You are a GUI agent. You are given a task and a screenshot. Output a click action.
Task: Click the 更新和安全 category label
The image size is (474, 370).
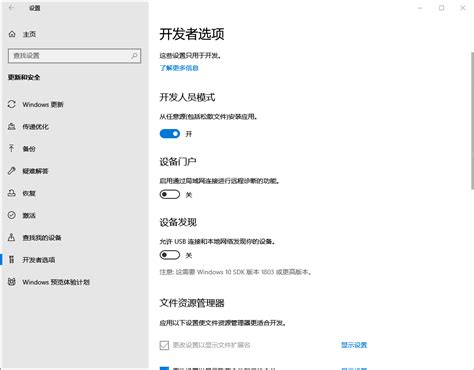[24, 77]
